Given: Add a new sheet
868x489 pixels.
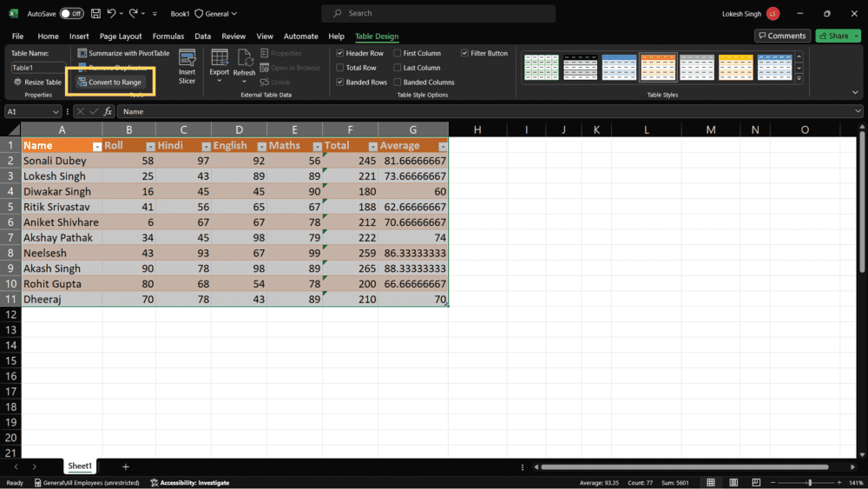Looking at the screenshot, I should coord(126,466).
